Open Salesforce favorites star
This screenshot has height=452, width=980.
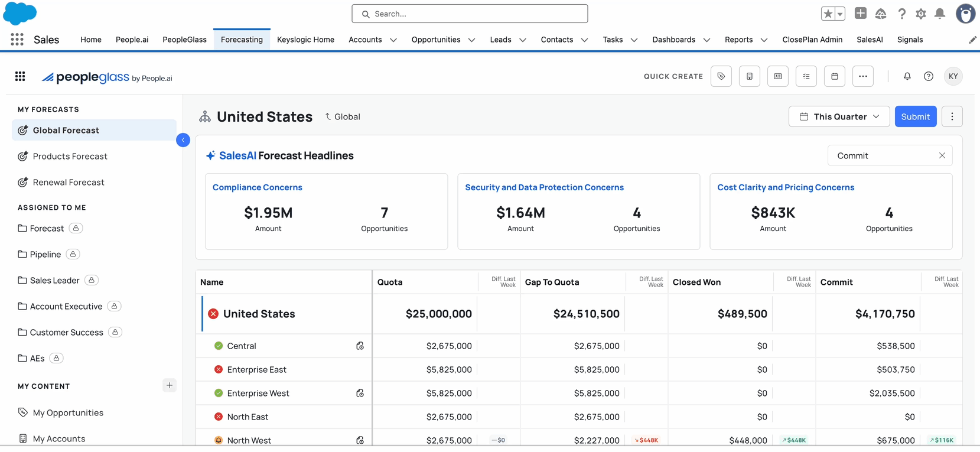(828, 14)
